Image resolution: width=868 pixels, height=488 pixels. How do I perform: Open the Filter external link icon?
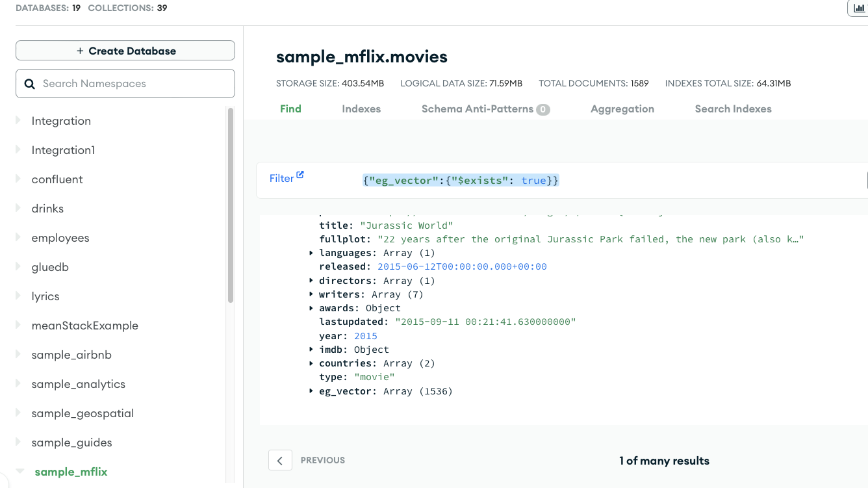pos(300,175)
